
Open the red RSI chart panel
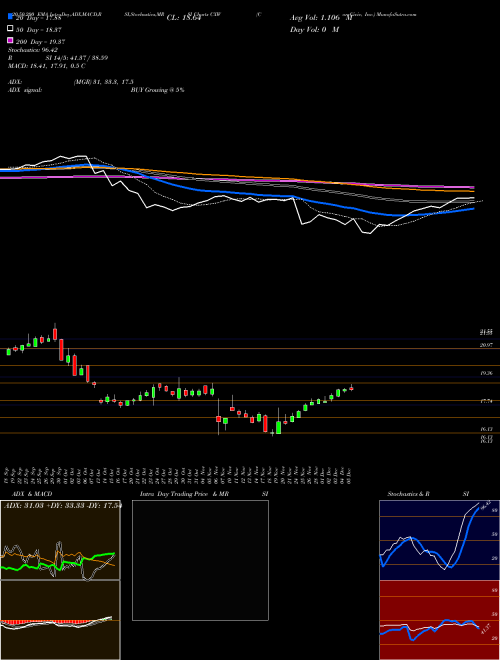coord(439,620)
